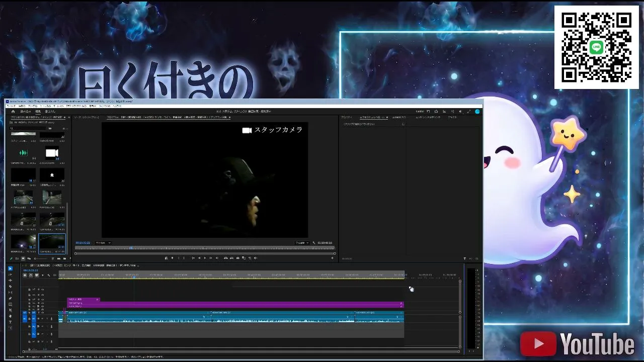Open timeline display settings wrench
The width and height of the screenshot is (644, 362).
point(48,275)
